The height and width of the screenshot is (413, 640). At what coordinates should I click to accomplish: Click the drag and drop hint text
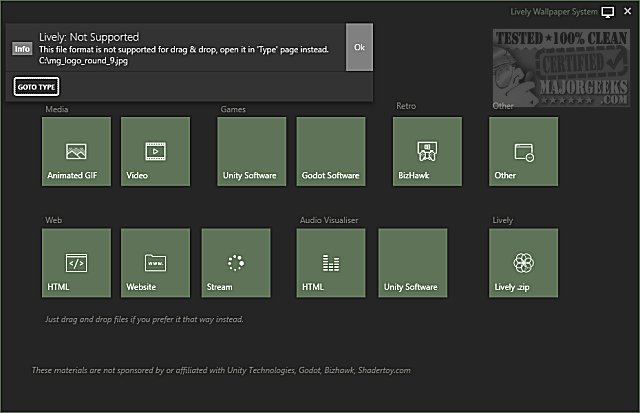[x=144, y=320]
